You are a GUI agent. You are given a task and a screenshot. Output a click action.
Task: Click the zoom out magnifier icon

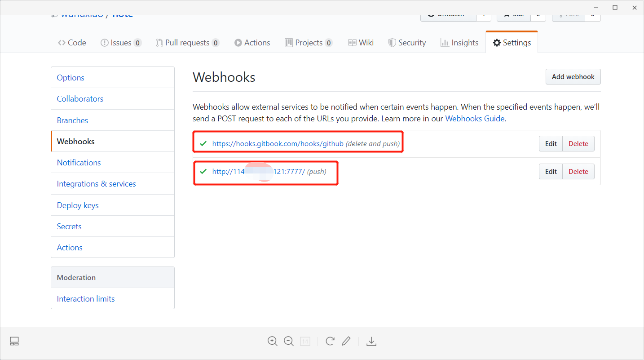[x=289, y=341]
